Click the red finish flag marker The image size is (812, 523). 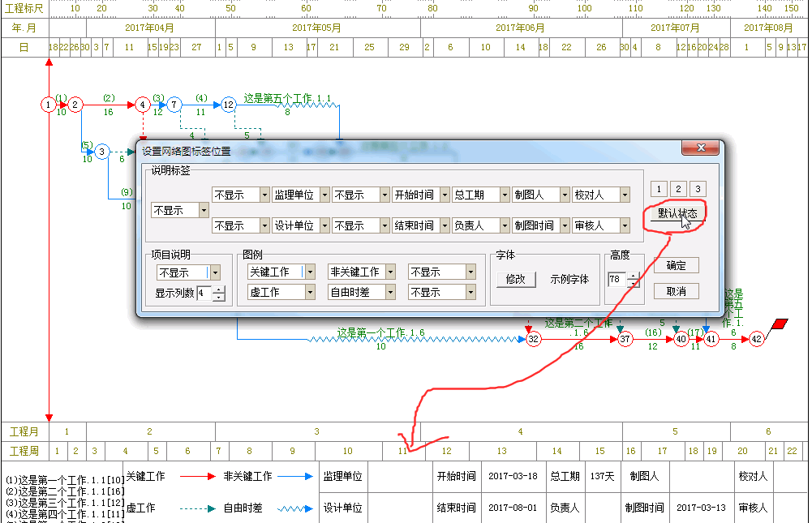[x=780, y=324]
